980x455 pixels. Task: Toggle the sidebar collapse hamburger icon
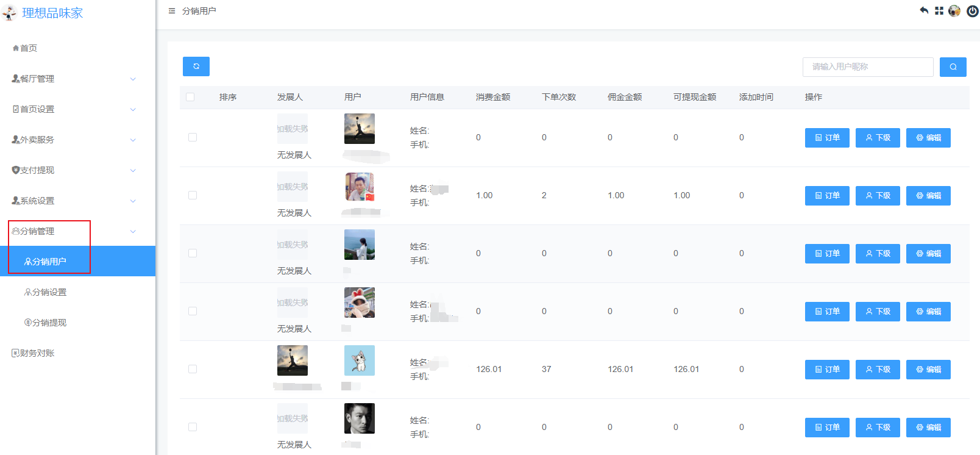tap(172, 11)
